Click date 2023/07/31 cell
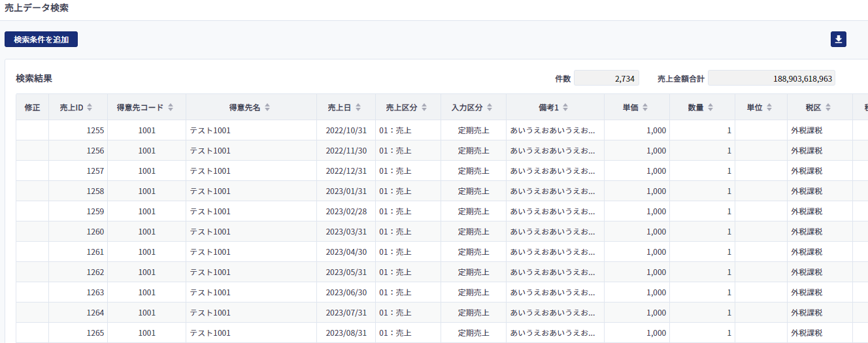 346,313
